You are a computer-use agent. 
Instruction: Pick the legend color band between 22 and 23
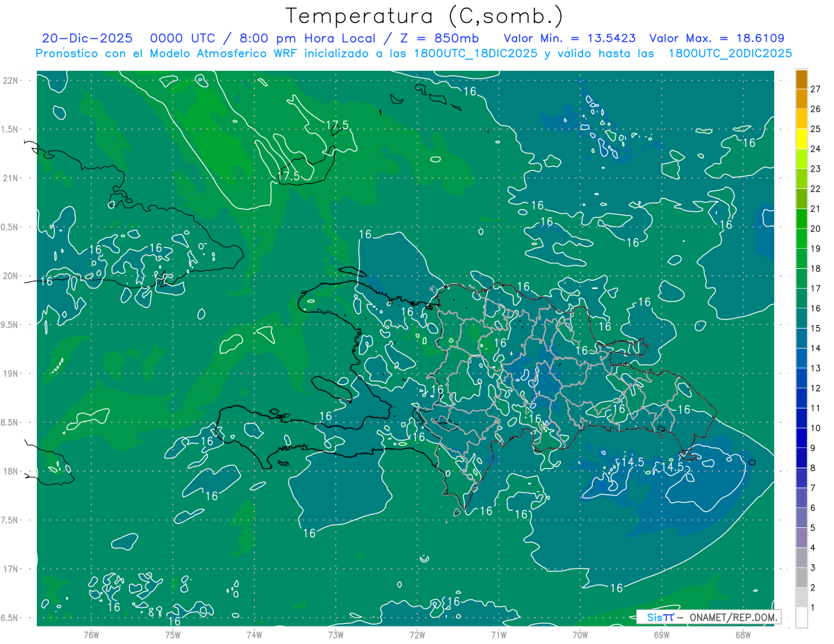click(x=801, y=179)
